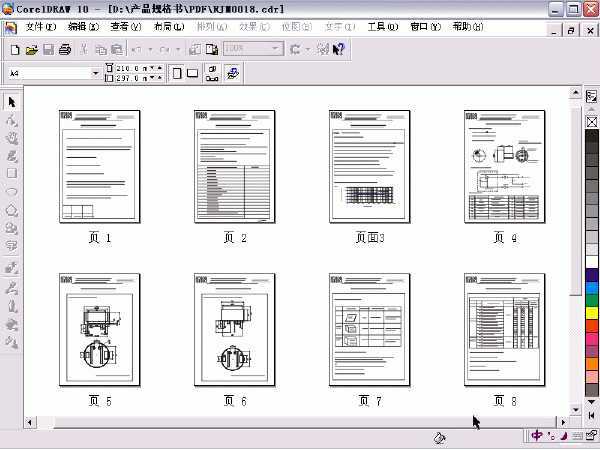Pick the white color swatch

pyautogui.click(x=592, y=262)
